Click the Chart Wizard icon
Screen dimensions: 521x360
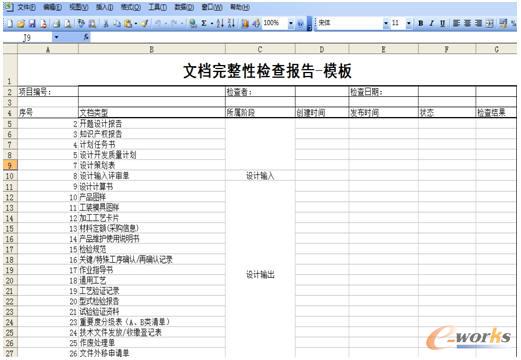[x=245, y=23]
